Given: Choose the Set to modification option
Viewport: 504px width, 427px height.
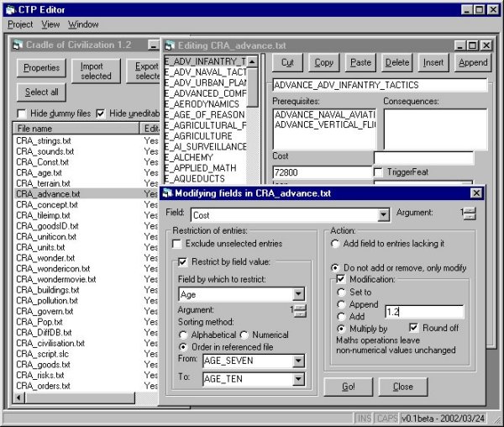Looking at the screenshot, I should (x=340, y=292).
